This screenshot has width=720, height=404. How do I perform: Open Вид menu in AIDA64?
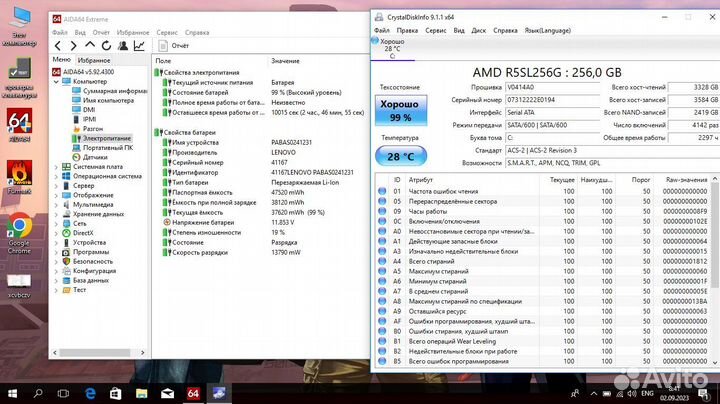coord(80,33)
